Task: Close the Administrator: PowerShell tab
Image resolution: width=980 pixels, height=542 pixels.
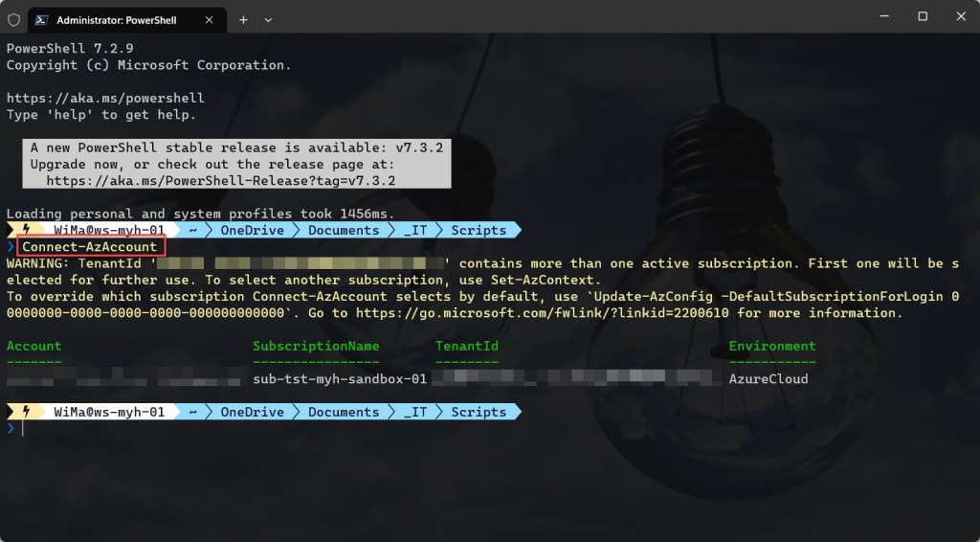Action: click(x=211, y=19)
